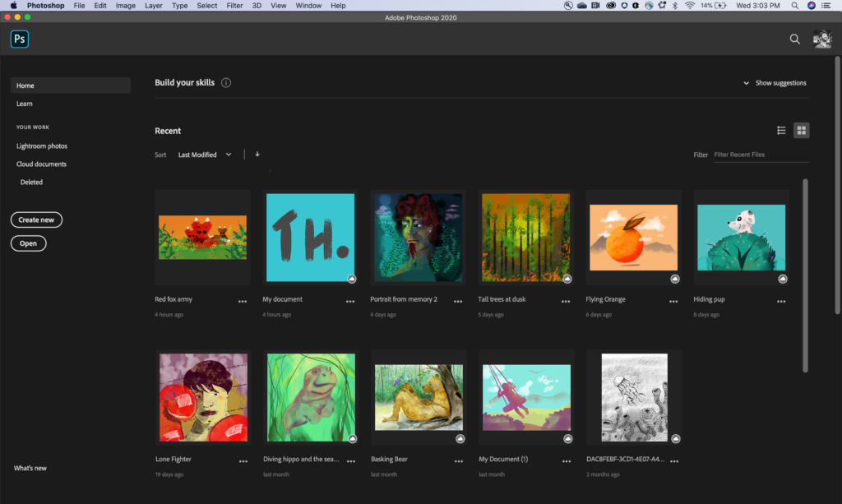Viewport: 842px width, 504px height.
Task: Expand the Last Modified sort dropdown
Action: coord(205,155)
